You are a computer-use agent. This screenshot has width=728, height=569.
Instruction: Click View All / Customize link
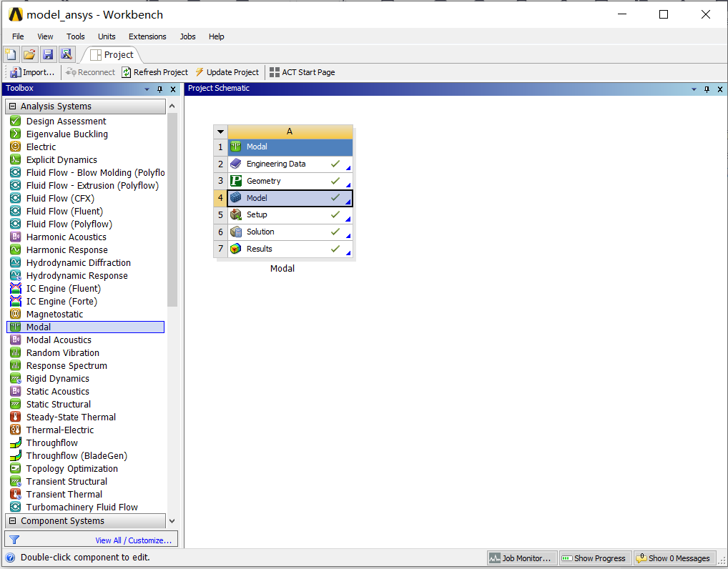tap(133, 540)
